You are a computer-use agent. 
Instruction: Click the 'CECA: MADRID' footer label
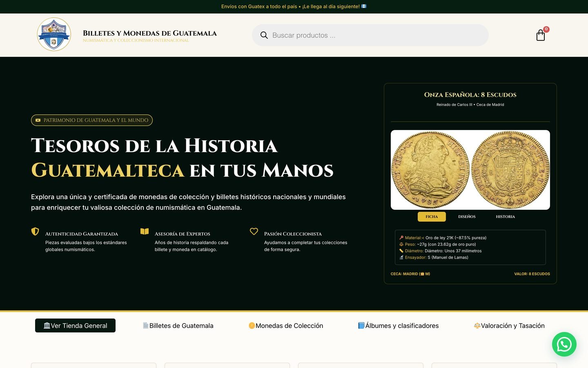tap(410, 274)
